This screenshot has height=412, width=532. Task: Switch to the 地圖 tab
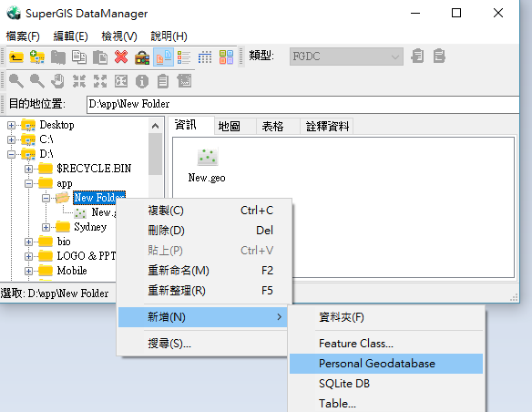tap(230, 127)
